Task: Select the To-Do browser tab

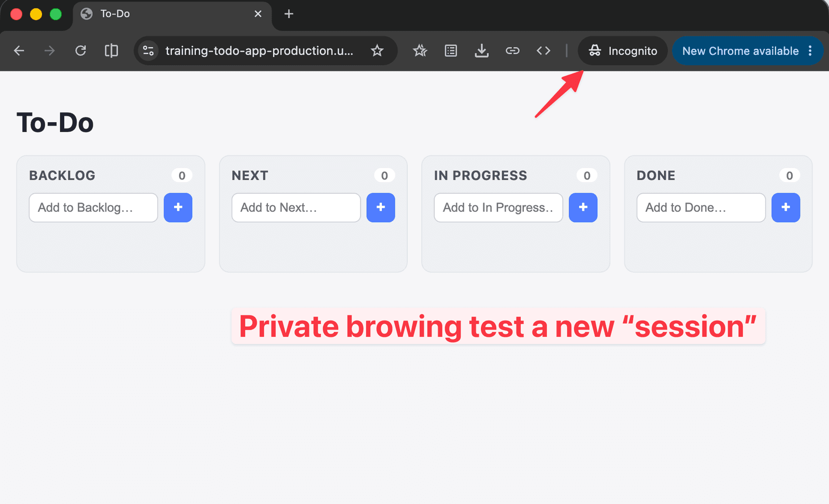Action: click(172, 14)
